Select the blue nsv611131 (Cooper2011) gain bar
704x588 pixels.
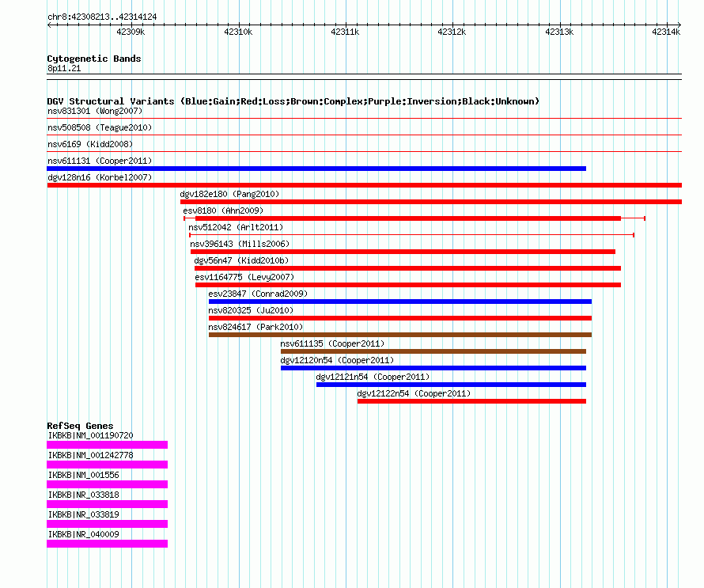pos(316,169)
